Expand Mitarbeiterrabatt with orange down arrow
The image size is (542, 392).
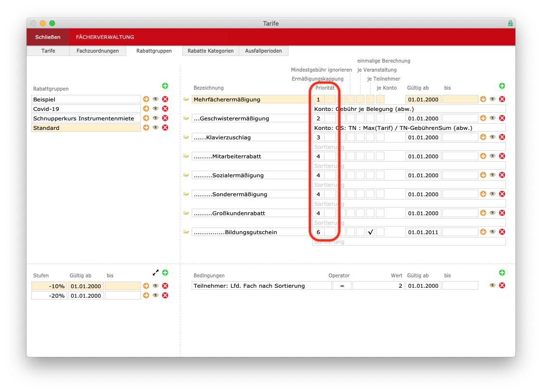point(483,156)
